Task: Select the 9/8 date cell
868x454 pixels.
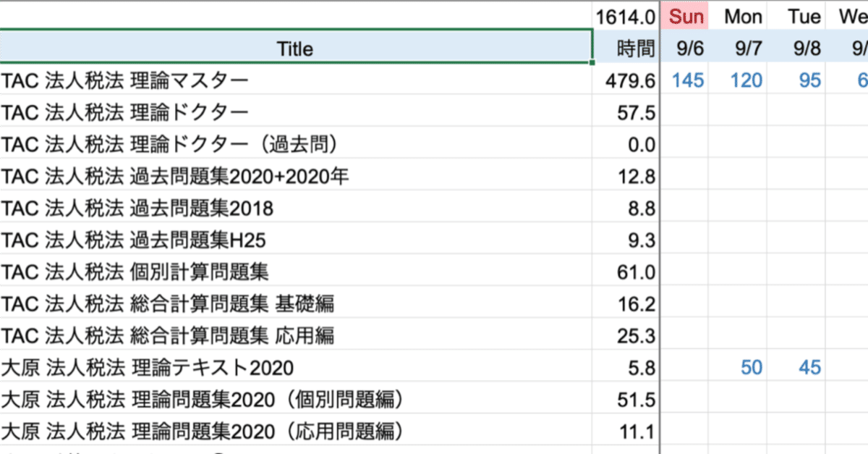Action: click(797, 49)
